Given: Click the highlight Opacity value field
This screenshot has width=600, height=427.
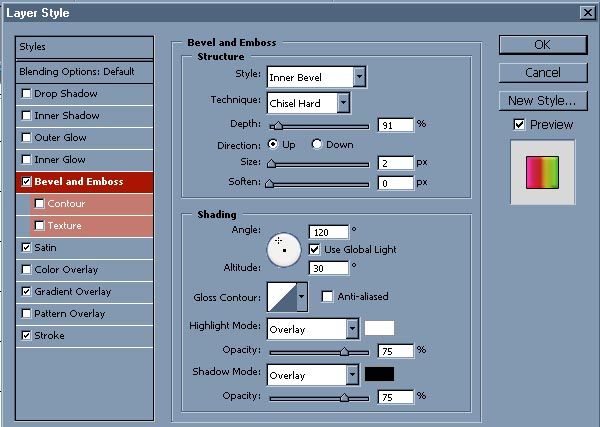Looking at the screenshot, I should tap(396, 351).
